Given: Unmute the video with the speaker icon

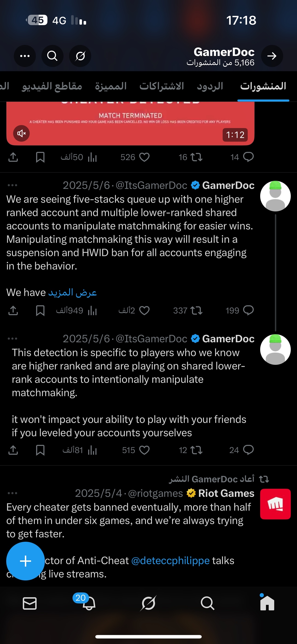Looking at the screenshot, I should tap(21, 134).
